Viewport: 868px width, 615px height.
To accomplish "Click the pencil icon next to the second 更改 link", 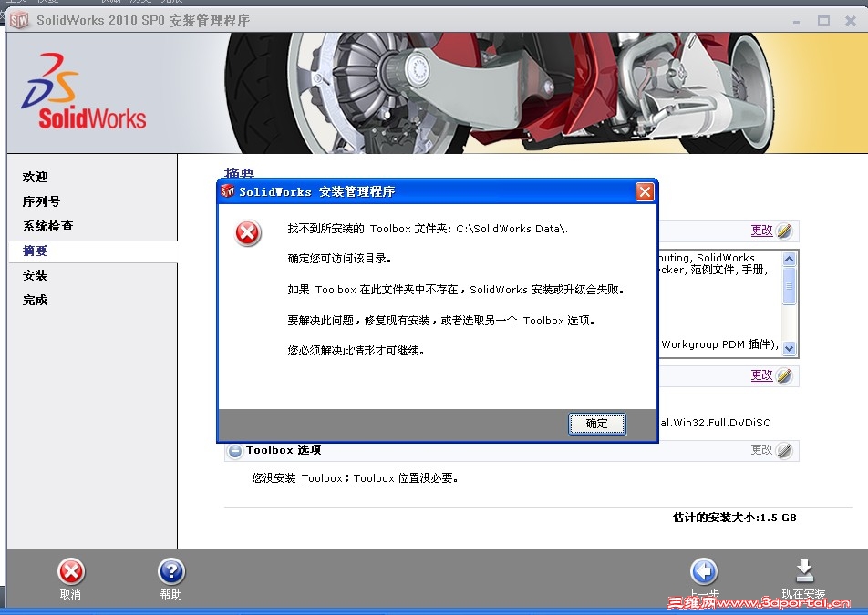I will [x=784, y=376].
